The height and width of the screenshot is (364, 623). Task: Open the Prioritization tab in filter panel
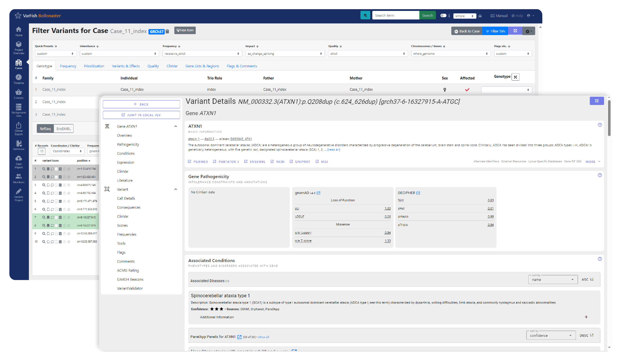94,66
